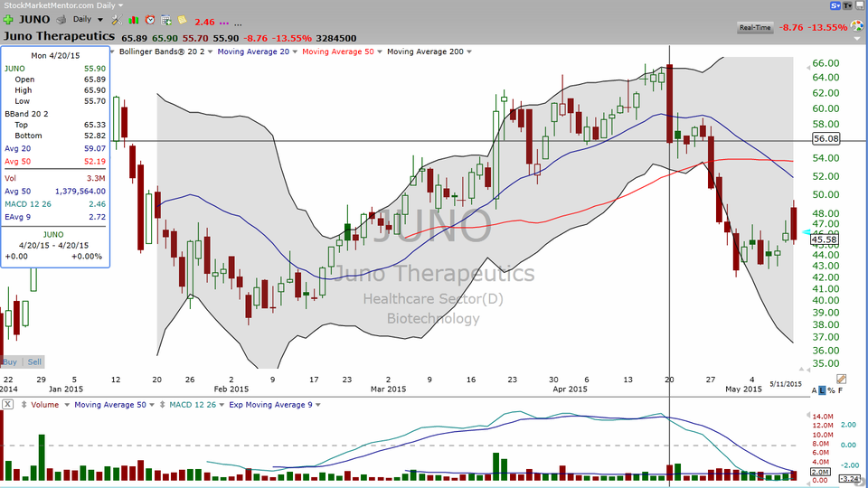
Task: Click the 5/11/2015 date label
Action: click(x=786, y=384)
